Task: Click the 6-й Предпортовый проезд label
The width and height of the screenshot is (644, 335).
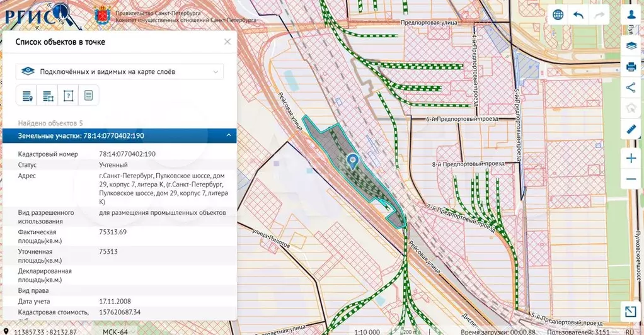Action: (462, 119)
